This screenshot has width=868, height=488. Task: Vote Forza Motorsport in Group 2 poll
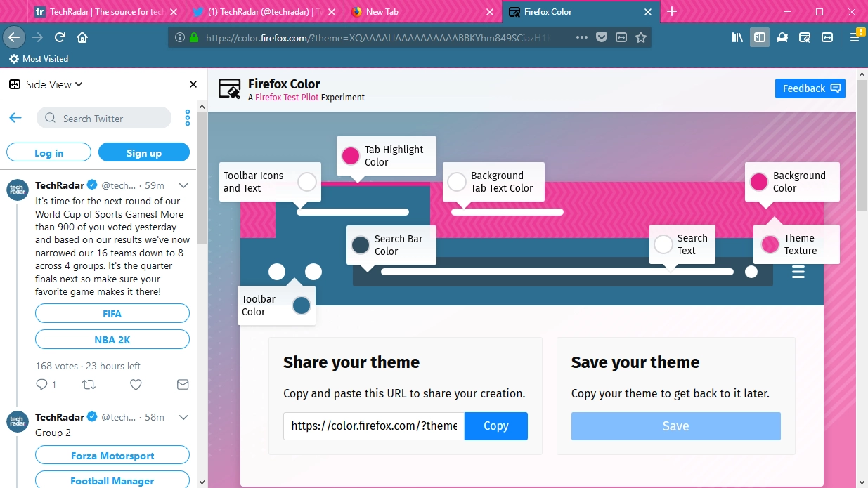(112, 455)
